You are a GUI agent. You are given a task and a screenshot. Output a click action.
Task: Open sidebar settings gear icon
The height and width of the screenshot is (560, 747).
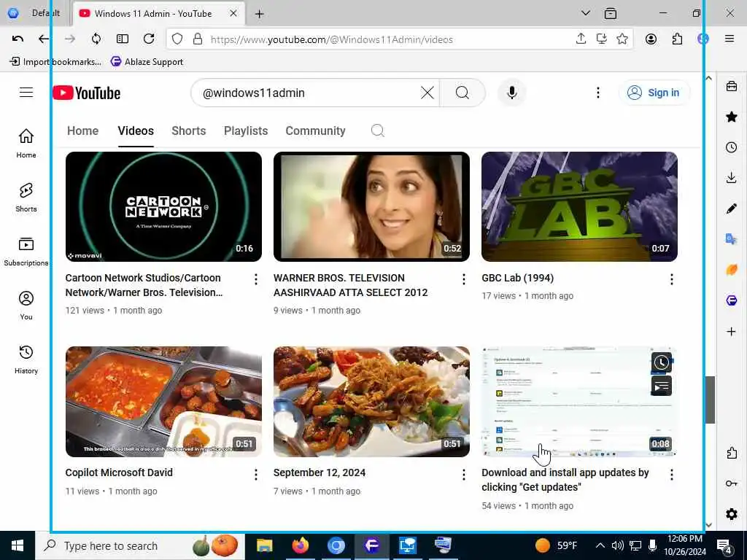click(x=731, y=514)
